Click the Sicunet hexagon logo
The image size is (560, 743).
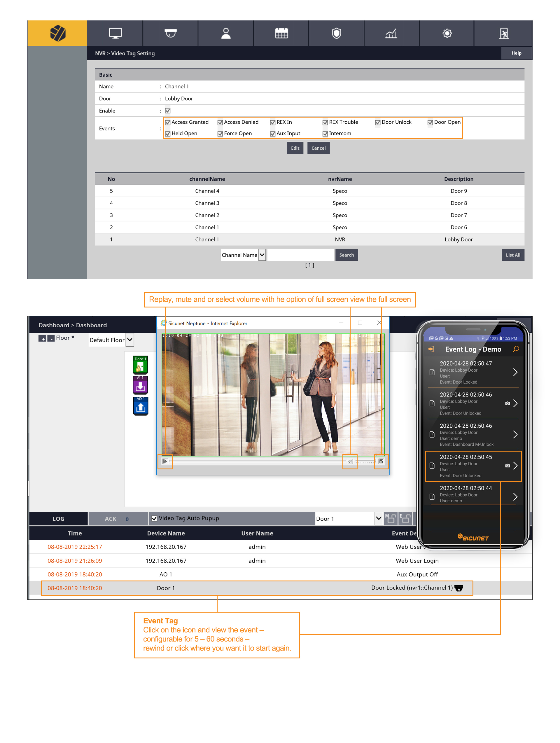(57, 33)
